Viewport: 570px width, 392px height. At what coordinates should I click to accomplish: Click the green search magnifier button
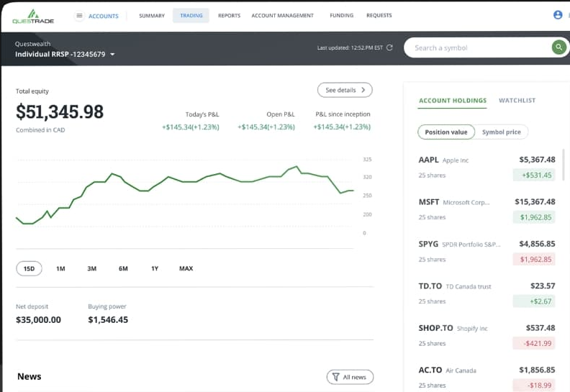tap(558, 47)
